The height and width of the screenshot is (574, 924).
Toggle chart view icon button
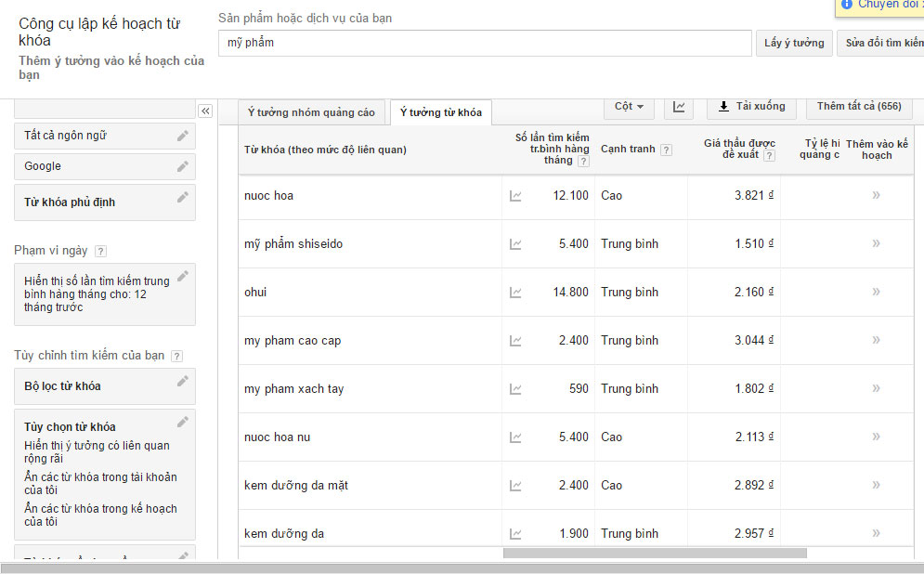(x=679, y=107)
